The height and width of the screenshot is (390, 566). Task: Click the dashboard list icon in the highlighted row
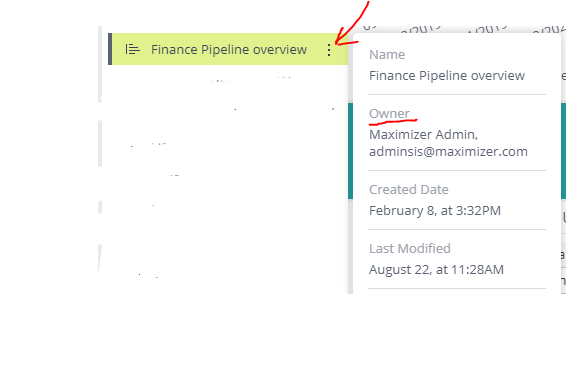click(132, 49)
